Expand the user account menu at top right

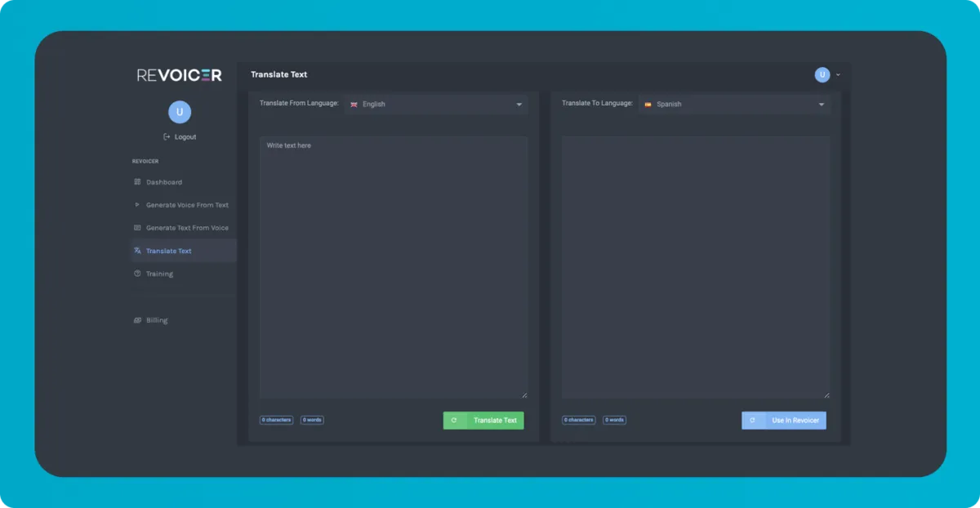[827, 75]
